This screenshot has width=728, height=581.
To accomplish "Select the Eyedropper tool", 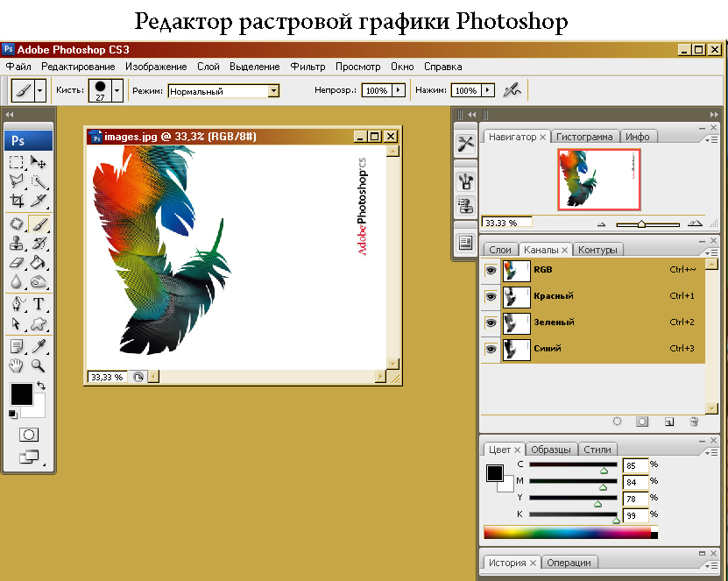I will (38, 346).
